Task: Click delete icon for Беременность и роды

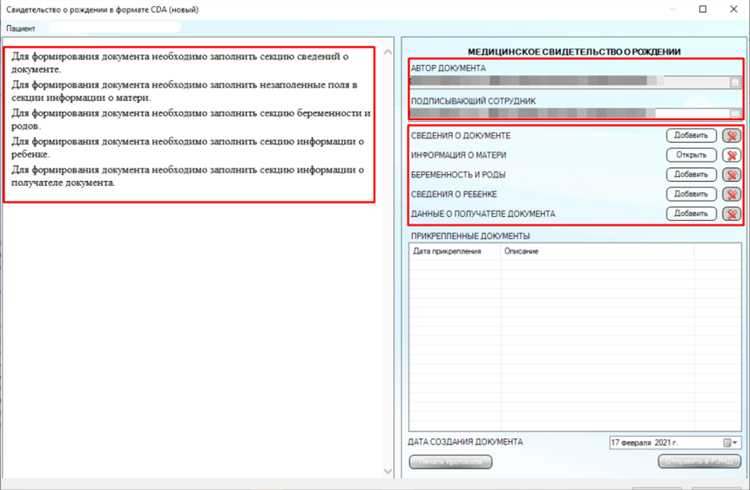Action: point(731,175)
